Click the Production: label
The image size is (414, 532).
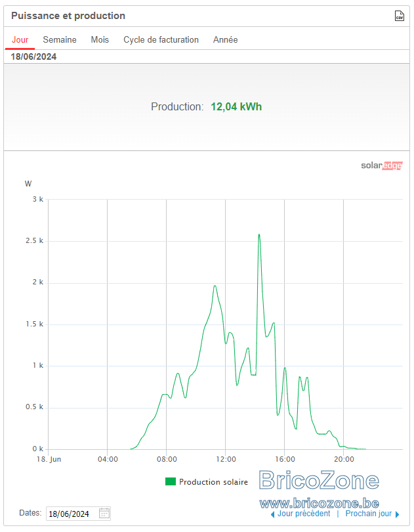click(x=177, y=107)
